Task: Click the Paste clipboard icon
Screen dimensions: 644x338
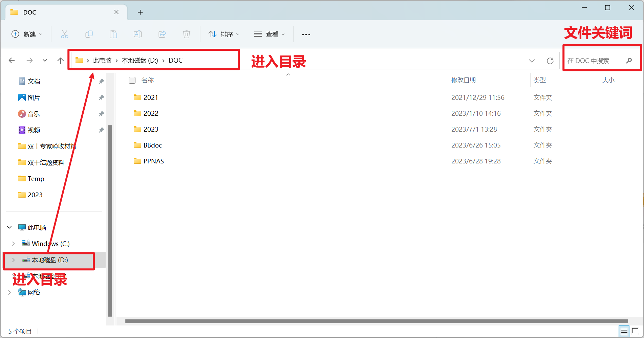Action: pos(113,34)
